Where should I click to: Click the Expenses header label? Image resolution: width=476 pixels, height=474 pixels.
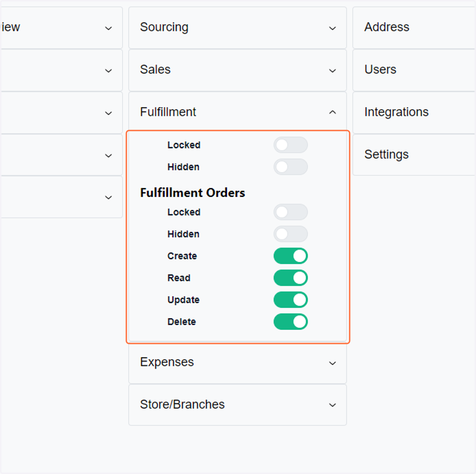167,362
